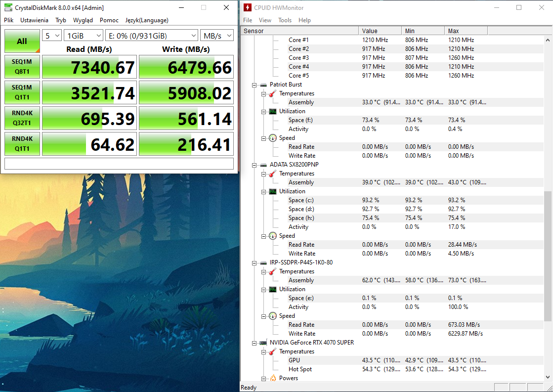Open the Wygląd menu

83,20
